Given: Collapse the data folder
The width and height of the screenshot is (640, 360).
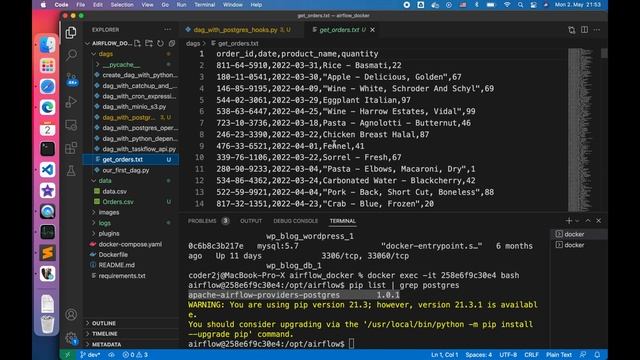Looking at the screenshot, I should pos(94,180).
